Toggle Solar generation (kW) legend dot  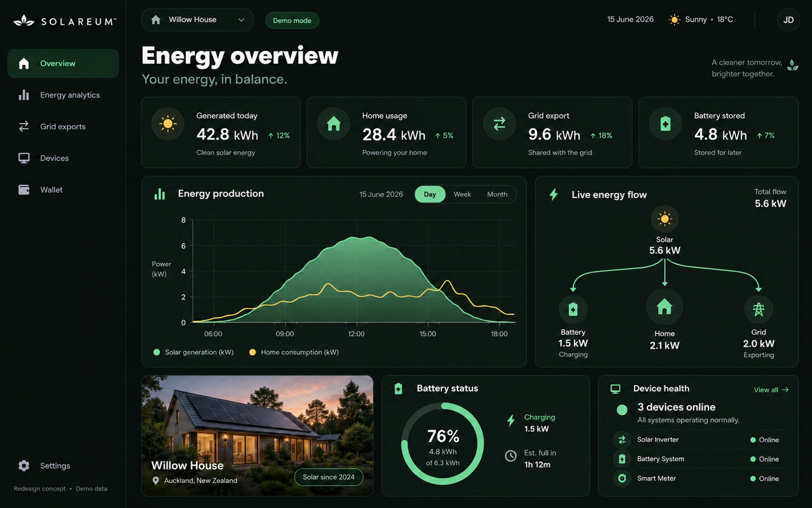(x=157, y=352)
